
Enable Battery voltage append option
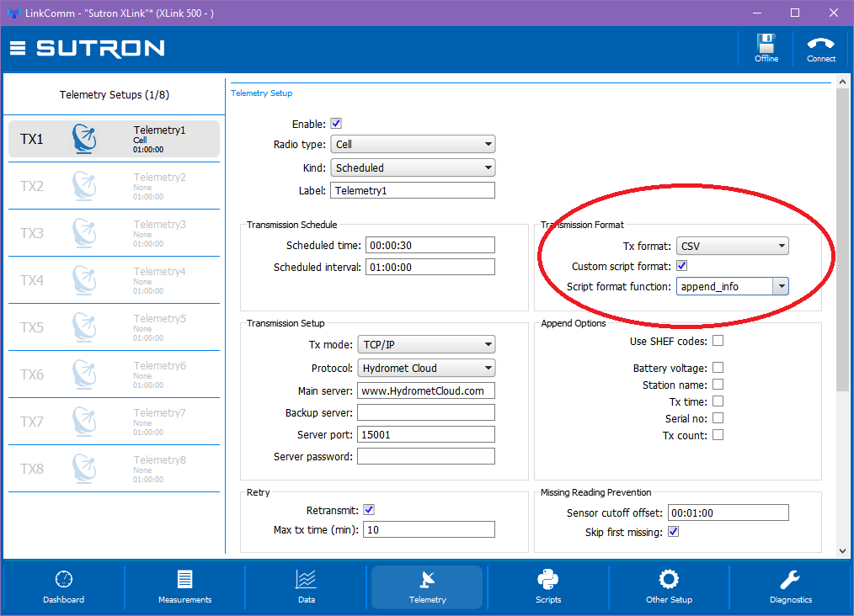[718, 367]
